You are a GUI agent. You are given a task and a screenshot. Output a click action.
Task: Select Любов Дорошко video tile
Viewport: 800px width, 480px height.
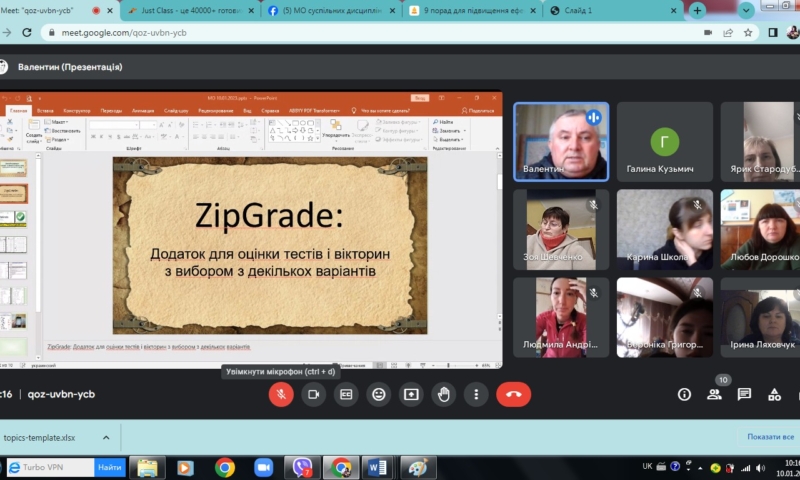point(760,230)
